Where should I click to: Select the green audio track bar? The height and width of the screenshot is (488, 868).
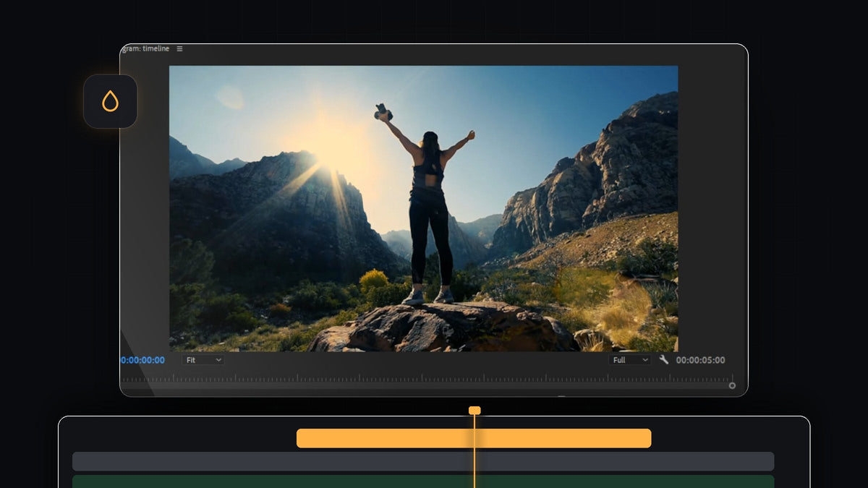423,481
